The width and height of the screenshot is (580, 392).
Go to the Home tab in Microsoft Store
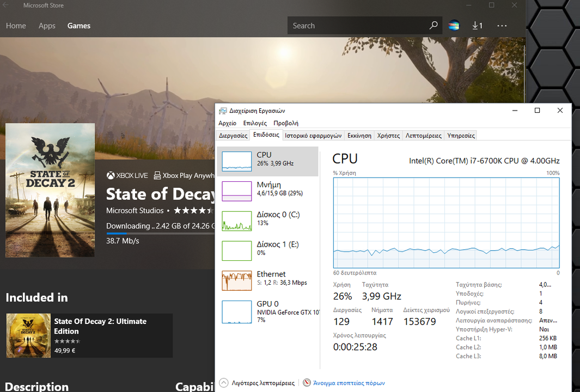[16, 26]
